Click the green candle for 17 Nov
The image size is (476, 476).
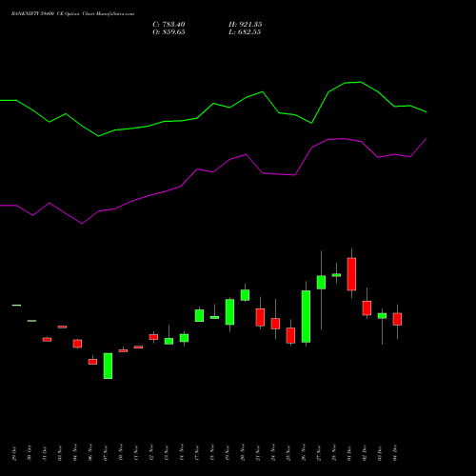point(199,316)
